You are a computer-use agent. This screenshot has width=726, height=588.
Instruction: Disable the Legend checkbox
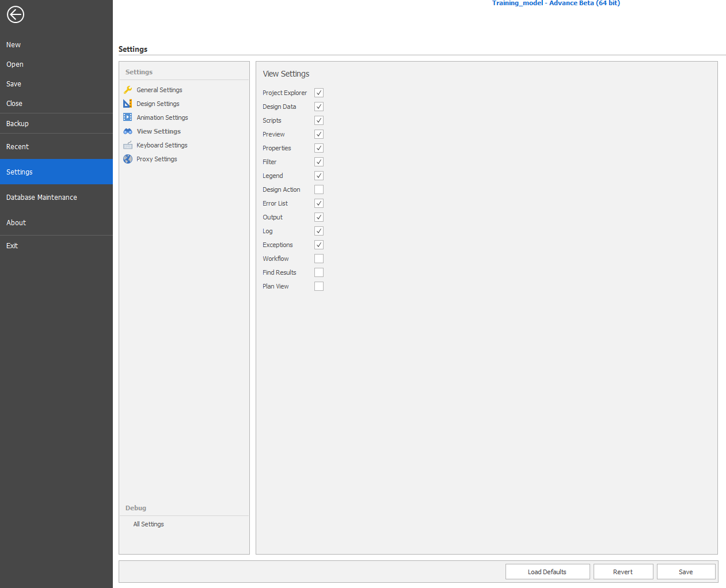point(319,176)
